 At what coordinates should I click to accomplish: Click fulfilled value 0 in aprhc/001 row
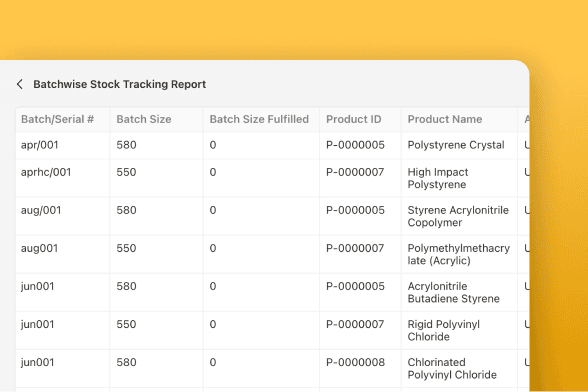pos(213,172)
